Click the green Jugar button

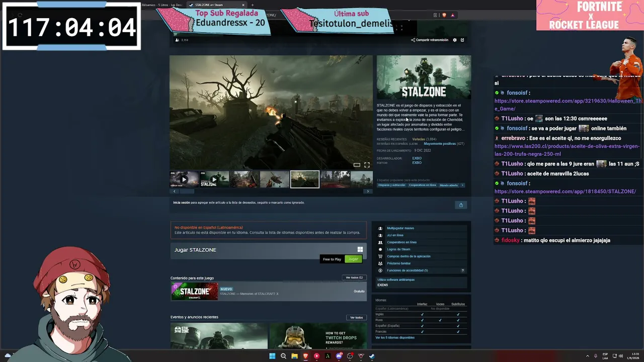(x=353, y=259)
